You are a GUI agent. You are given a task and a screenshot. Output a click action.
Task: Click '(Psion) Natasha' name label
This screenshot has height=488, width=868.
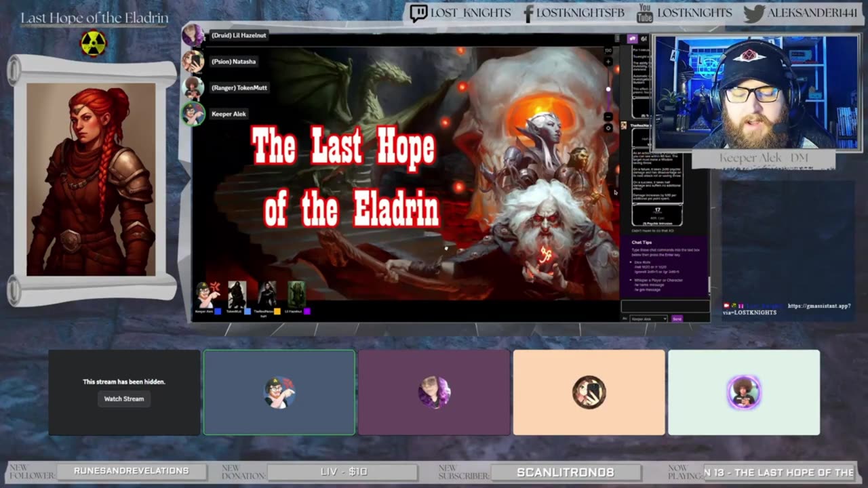(x=233, y=62)
